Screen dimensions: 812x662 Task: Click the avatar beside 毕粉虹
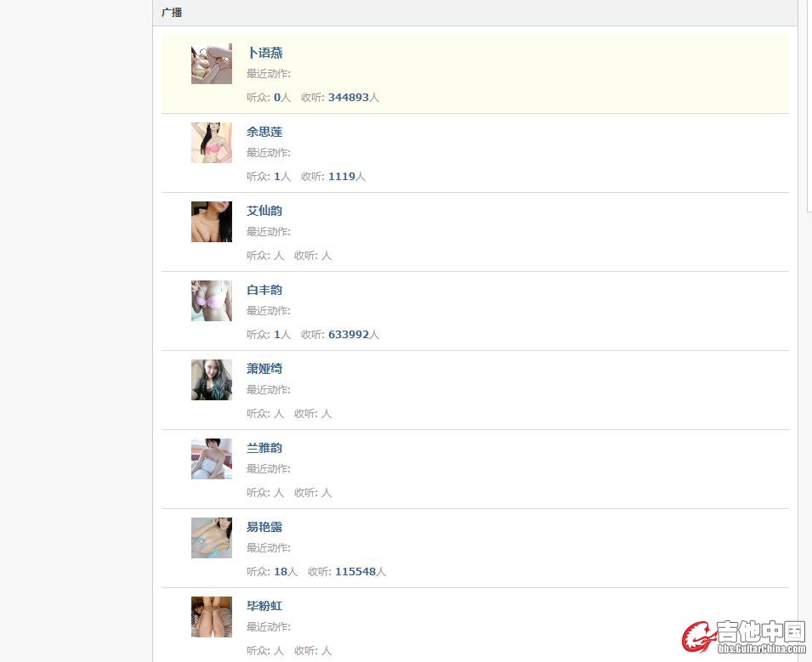(212, 617)
